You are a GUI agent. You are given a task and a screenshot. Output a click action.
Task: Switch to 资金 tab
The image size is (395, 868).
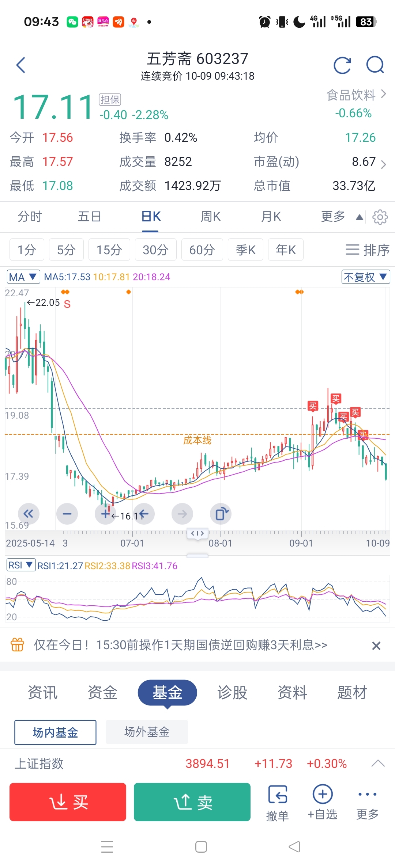point(102,693)
